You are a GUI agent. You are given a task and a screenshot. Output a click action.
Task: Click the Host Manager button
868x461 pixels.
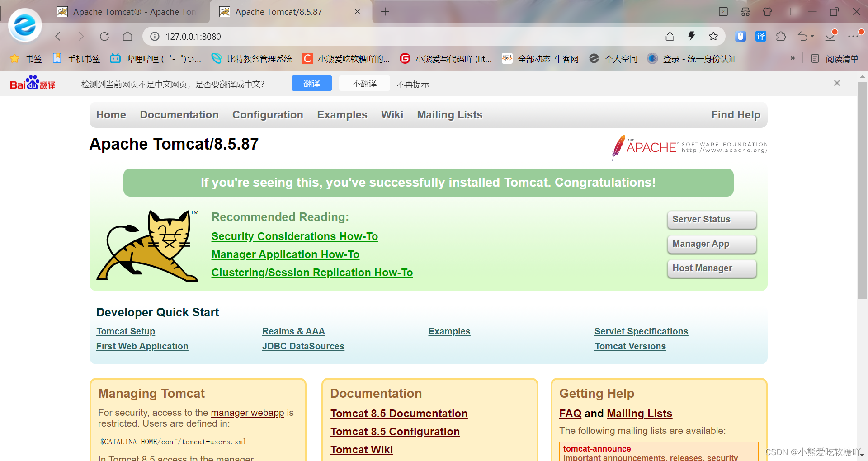[712, 268]
